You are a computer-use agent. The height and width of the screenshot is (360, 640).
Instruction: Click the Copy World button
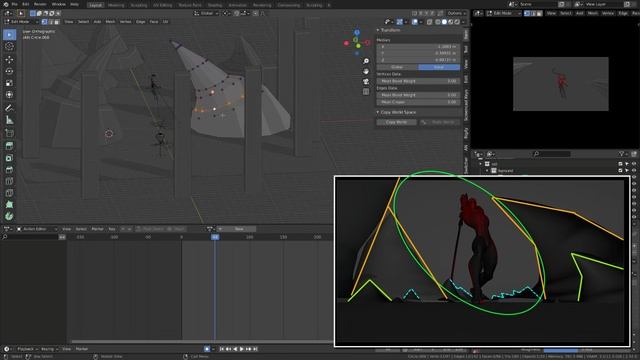click(396, 122)
